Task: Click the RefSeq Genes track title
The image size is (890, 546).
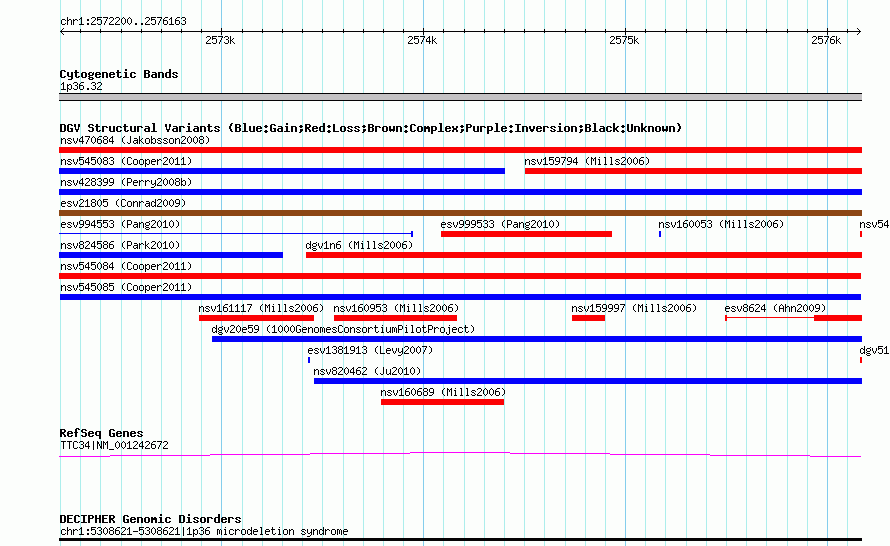Action: click(x=101, y=433)
